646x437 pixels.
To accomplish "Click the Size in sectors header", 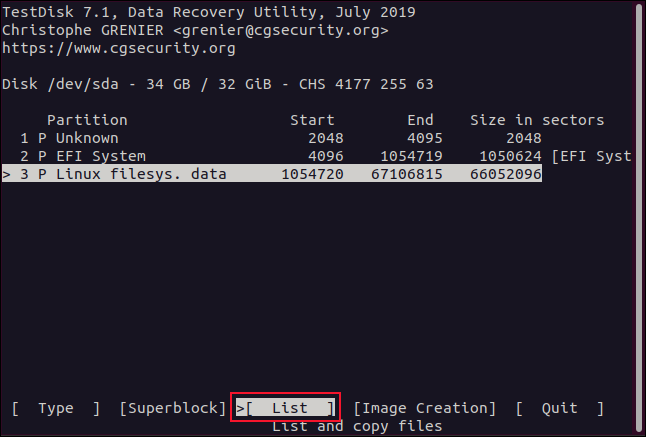I will click(x=537, y=120).
